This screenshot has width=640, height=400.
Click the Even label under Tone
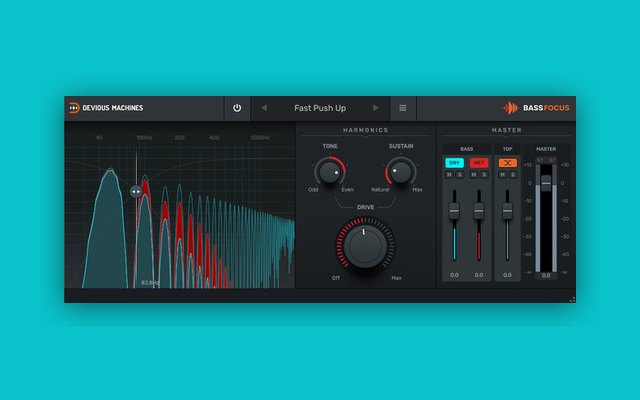[348, 190]
